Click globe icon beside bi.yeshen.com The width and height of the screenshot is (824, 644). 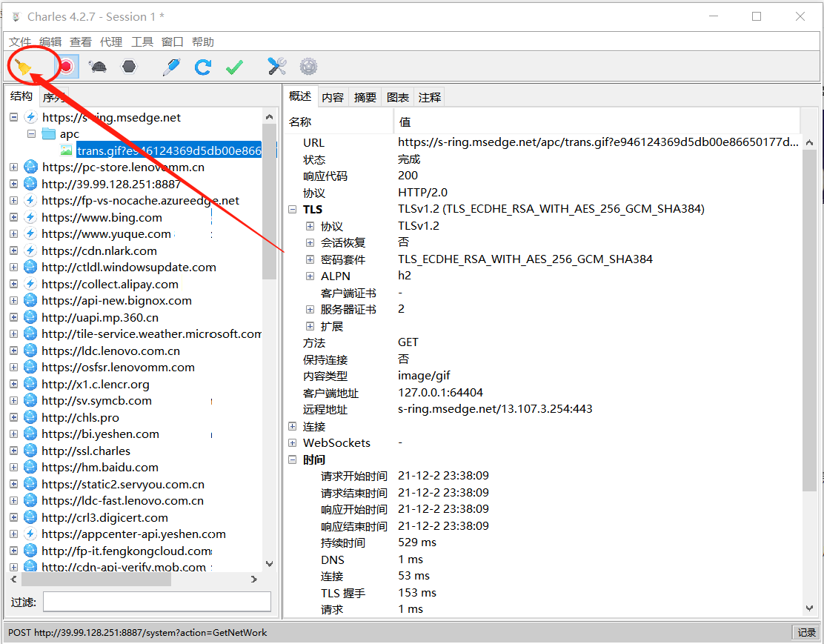(31, 434)
